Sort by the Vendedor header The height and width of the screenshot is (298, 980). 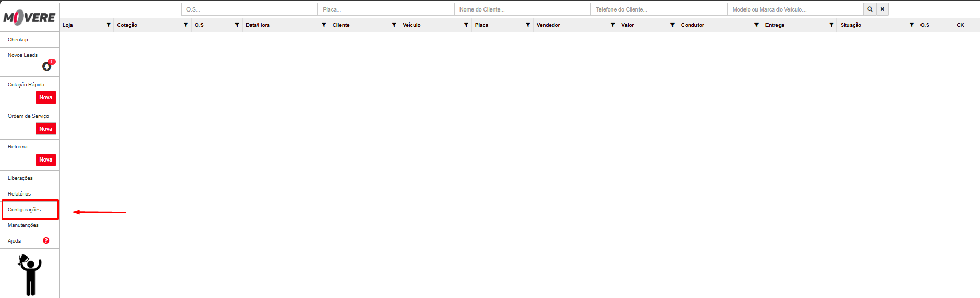click(x=548, y=25)
